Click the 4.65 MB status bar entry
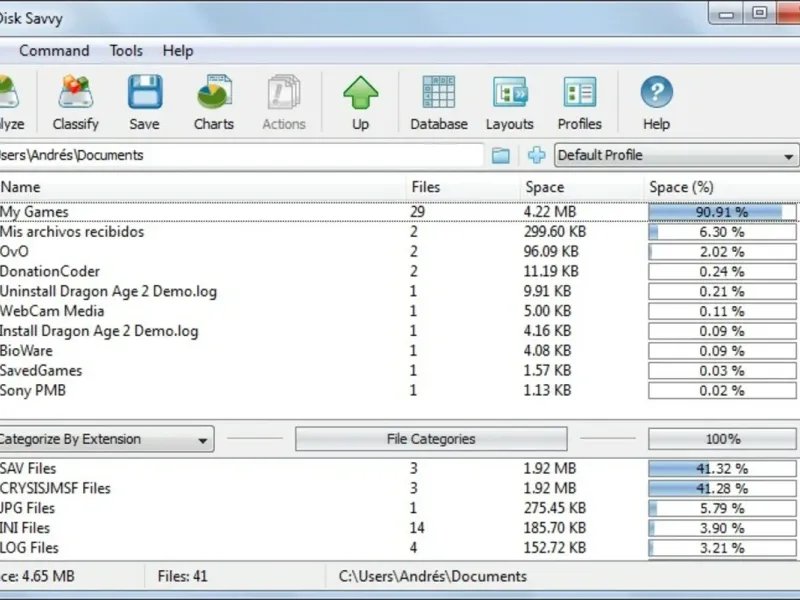The width and height of the screenshot is (800, 600). [x=38, y=577]
